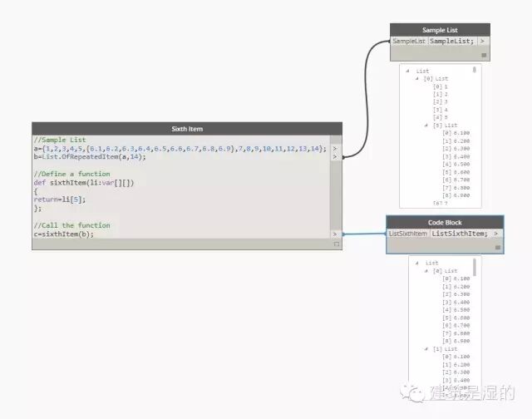Screen dimensions: 532x419
Task: Select row '[0] 6.100' in Sample List preview
Action: (456, 133)
